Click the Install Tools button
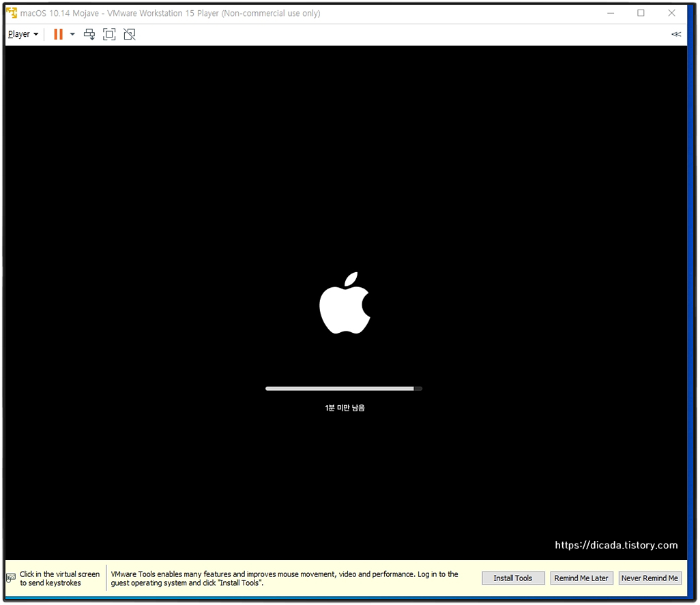 [513, 578]
